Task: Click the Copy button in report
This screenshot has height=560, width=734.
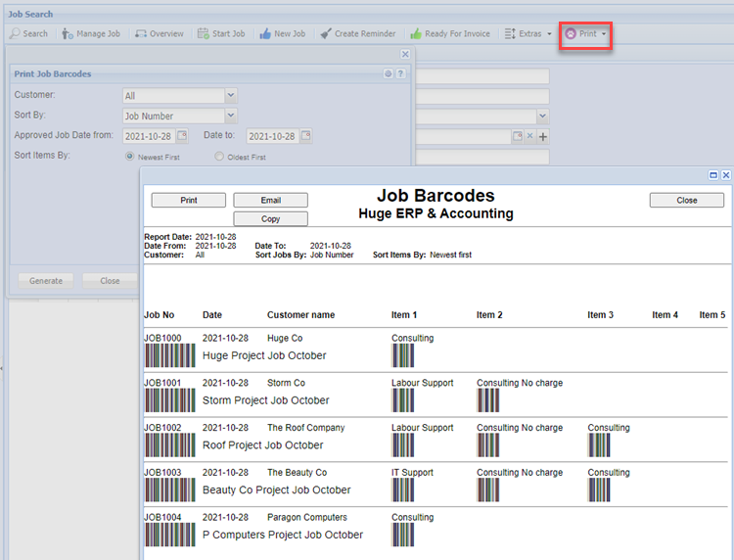Action: [x=270, y=219]
